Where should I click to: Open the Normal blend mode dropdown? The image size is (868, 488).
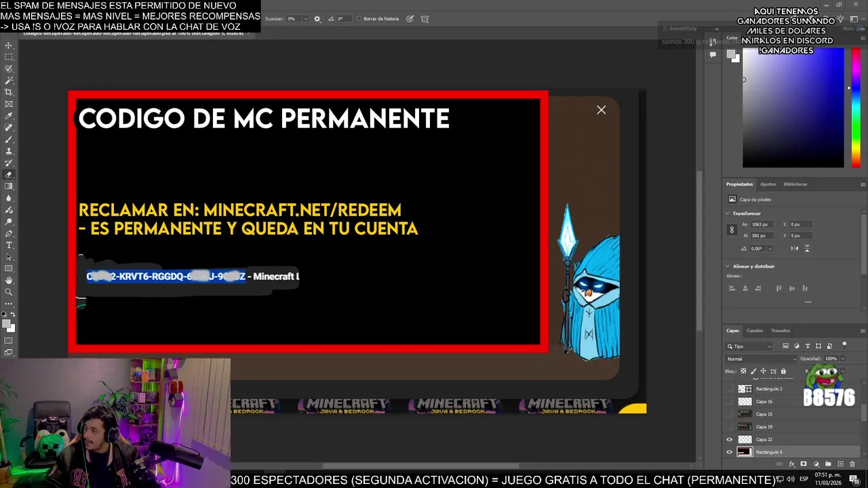coord(762,359)
